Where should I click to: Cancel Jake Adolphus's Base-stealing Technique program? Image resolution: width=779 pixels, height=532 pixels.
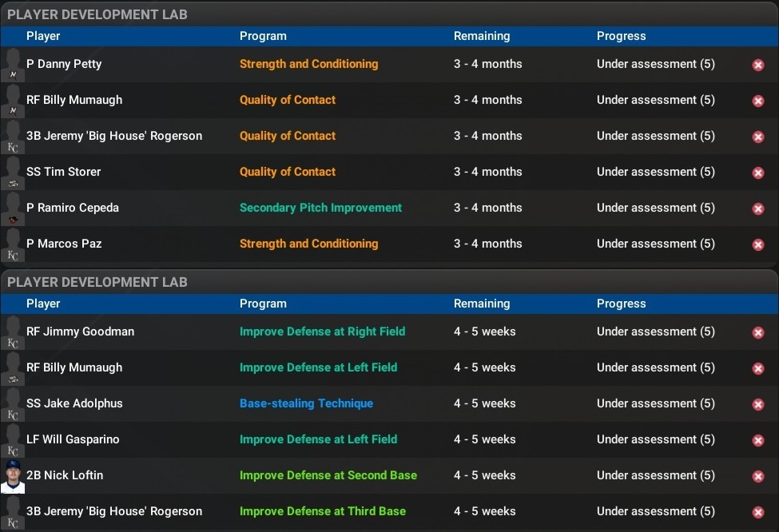click(757, 404)
